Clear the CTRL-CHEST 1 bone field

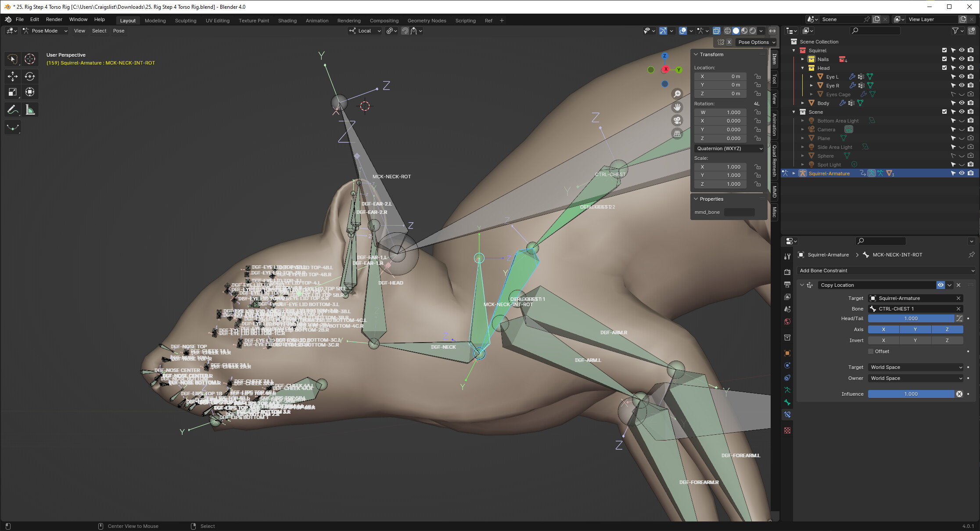958,309
